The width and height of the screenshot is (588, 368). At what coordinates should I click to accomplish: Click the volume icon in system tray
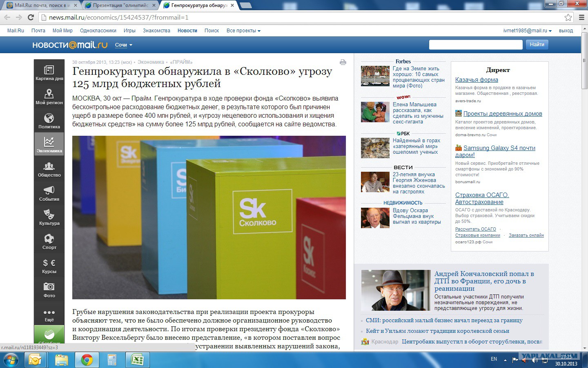coord(535,360)
